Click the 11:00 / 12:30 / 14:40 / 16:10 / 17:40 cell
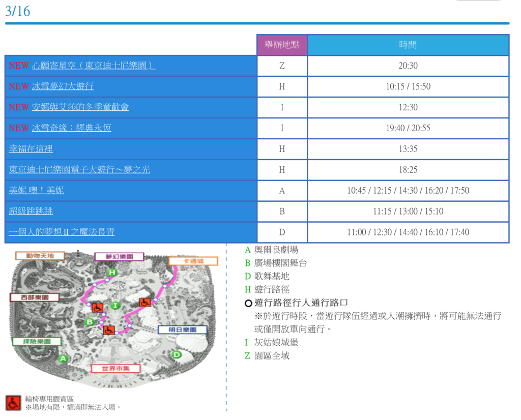 pyautogui.click(x=408, y=232)
